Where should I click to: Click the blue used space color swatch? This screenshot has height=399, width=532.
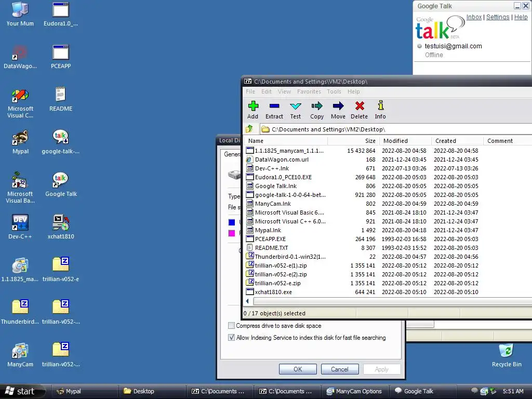point(232,222)
